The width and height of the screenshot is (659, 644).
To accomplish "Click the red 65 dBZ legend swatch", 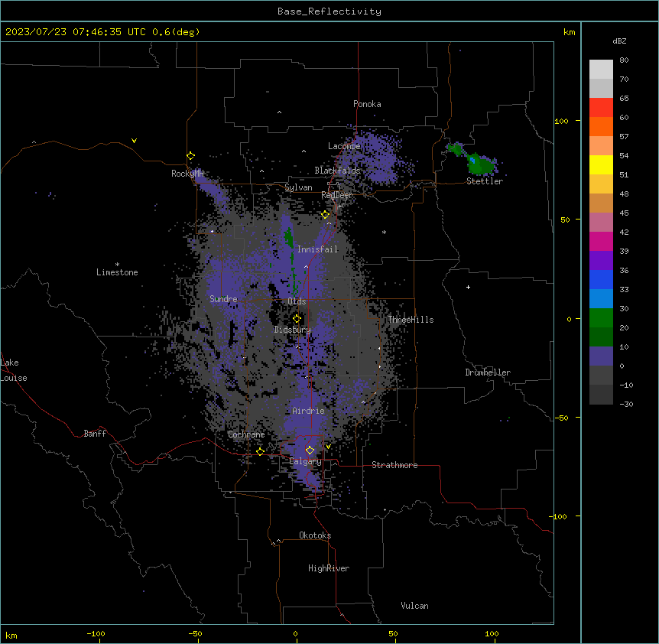I will click(601, 107).
